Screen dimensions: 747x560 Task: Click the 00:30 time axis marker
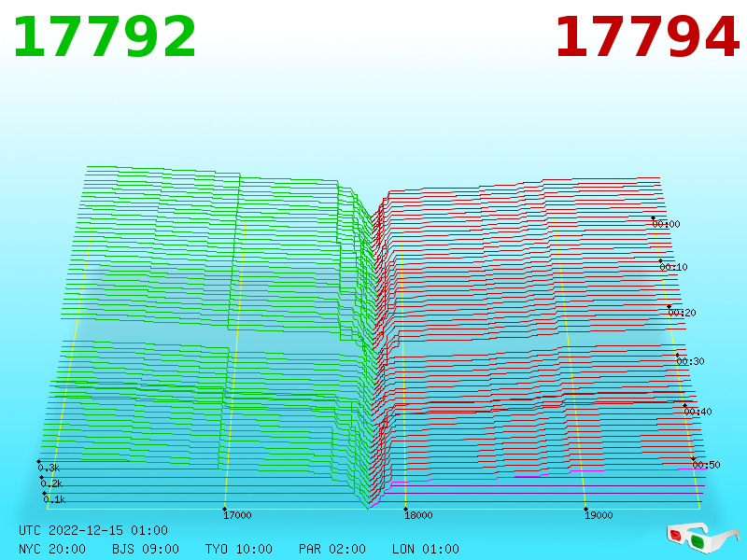click(690, 361)
